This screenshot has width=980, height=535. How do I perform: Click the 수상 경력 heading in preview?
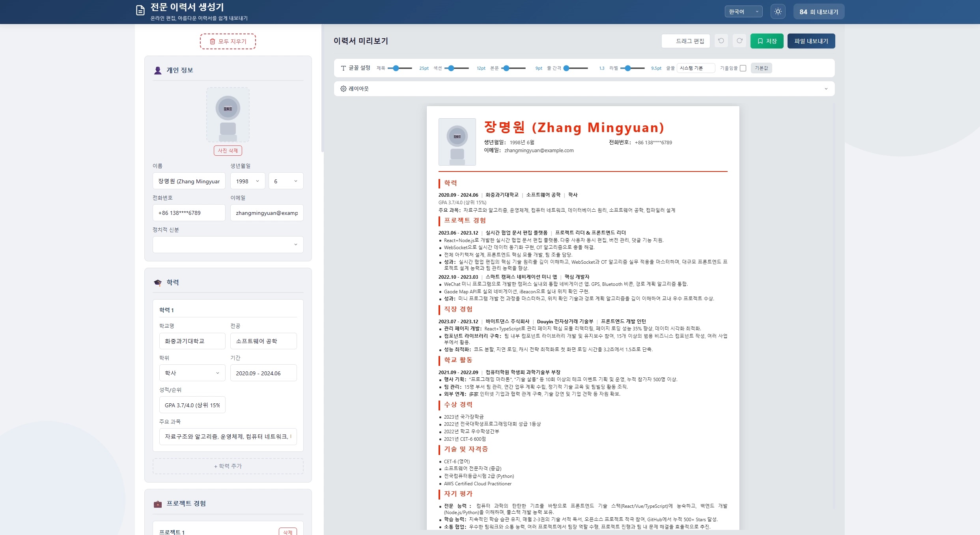pos(458,405)
